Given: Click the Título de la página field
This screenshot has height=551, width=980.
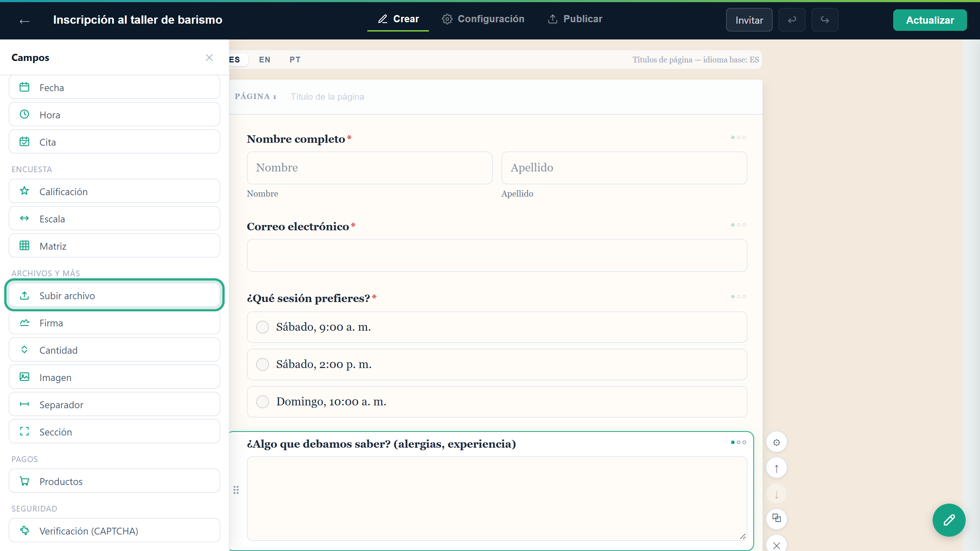Looking at the screenshot, I should [328, 96].
